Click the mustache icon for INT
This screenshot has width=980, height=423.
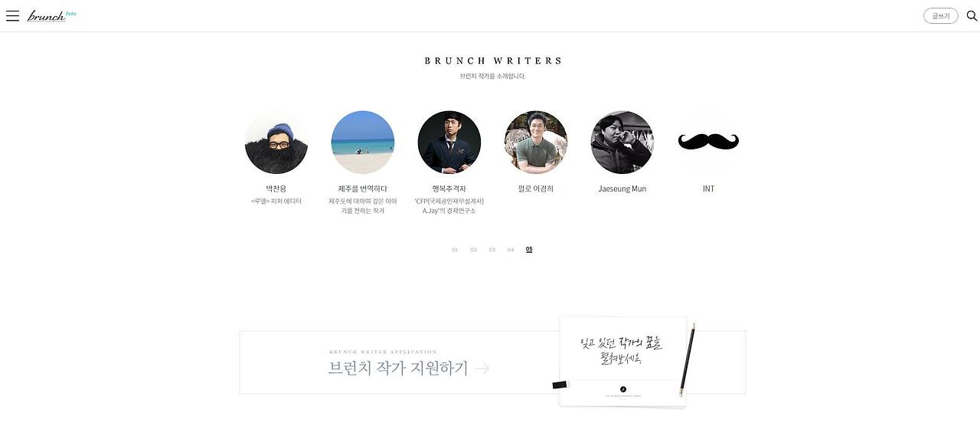click(x=709, y=142)
